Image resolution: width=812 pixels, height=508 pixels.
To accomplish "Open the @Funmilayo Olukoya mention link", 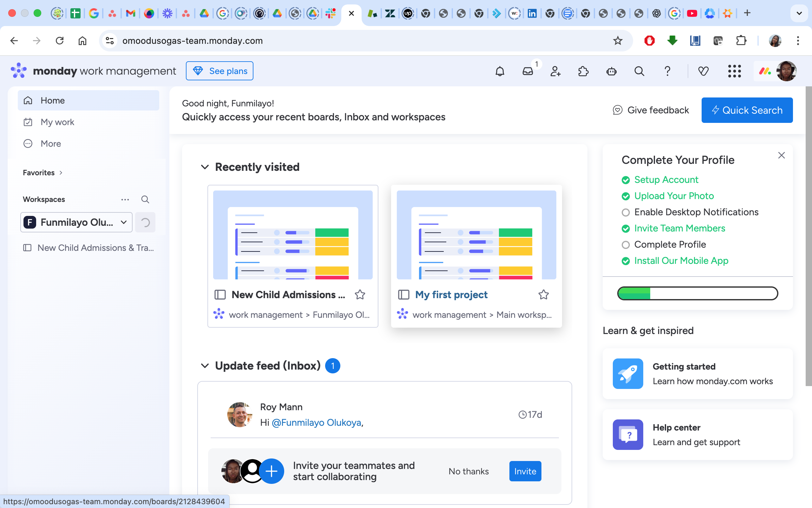I will [317, 422].
